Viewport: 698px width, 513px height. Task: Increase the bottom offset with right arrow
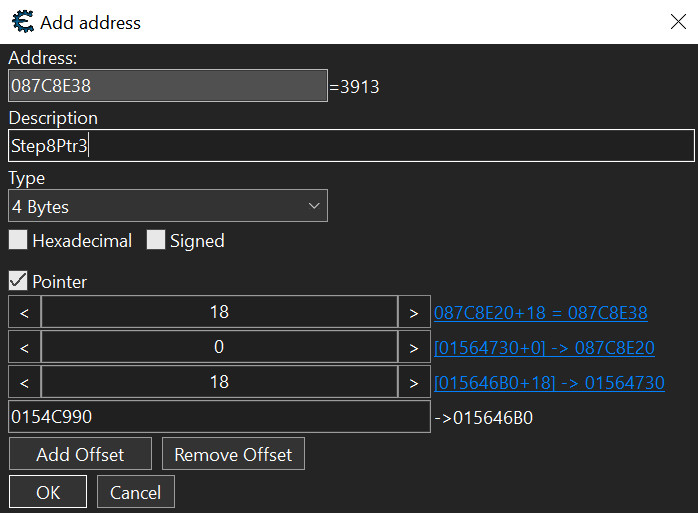pos(412,382)
